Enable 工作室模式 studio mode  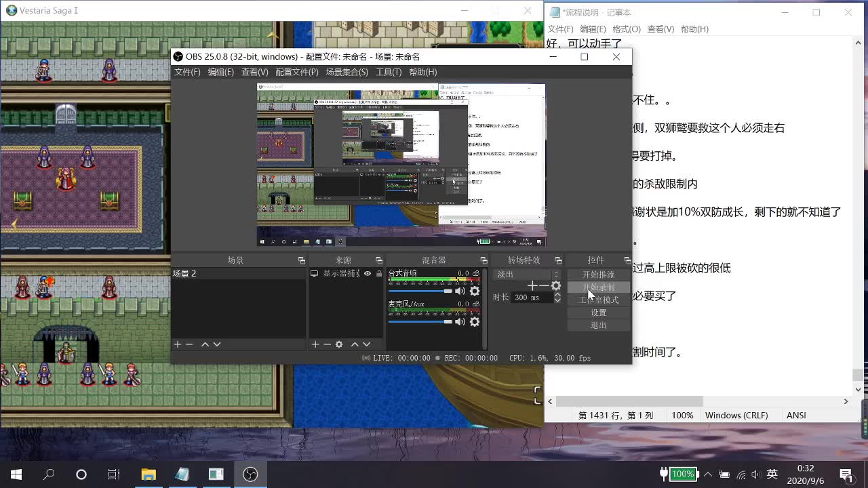[599, 300]
